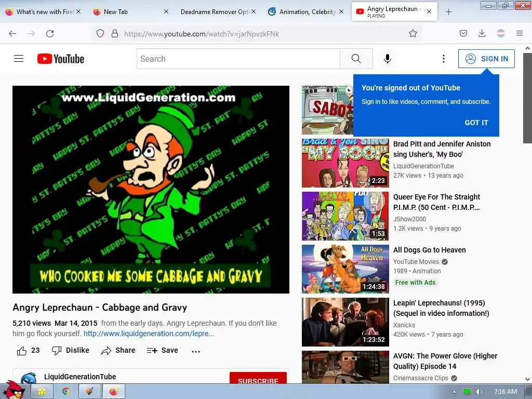Open Brad Pitt and Jennifer Aniston video thumbnail

click(345, 163)
